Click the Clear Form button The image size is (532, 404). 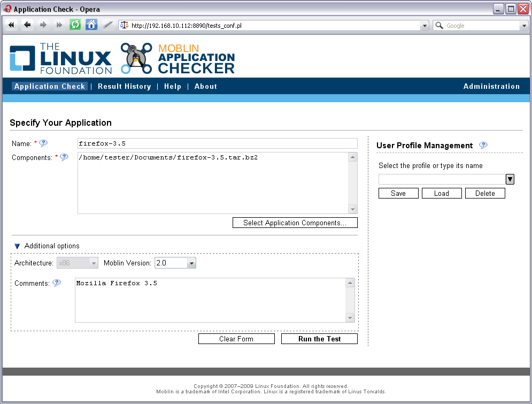[236, 339]
